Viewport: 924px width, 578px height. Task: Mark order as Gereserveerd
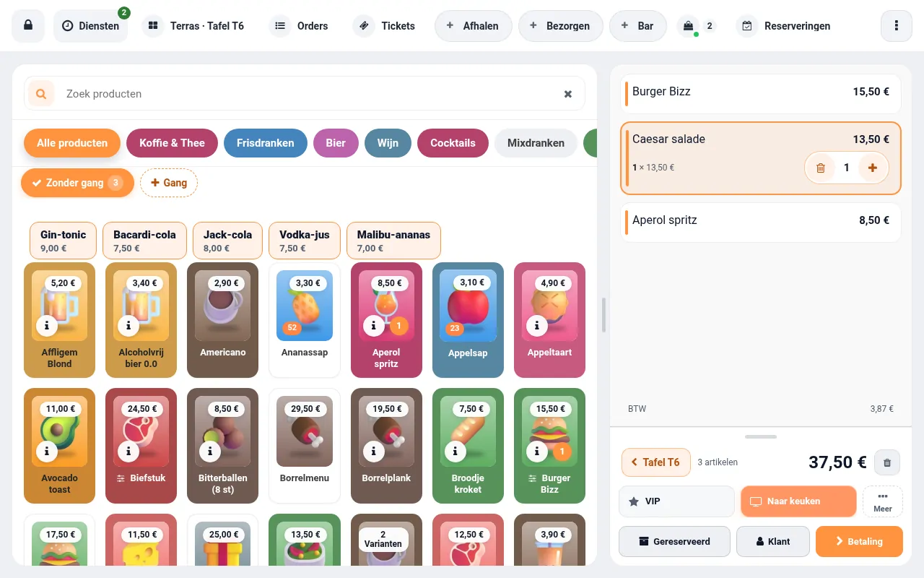[674, 541]
